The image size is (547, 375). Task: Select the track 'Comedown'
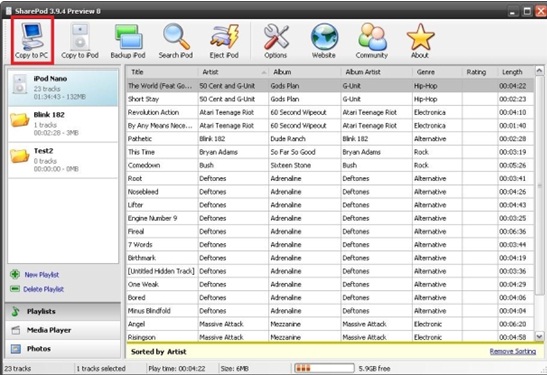(330, 165)
